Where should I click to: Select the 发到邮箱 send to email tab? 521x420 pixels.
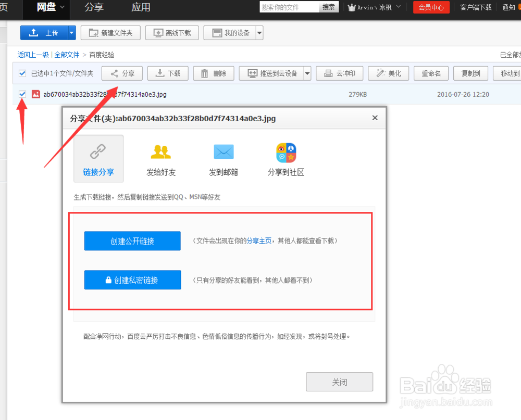coord(224,160)
